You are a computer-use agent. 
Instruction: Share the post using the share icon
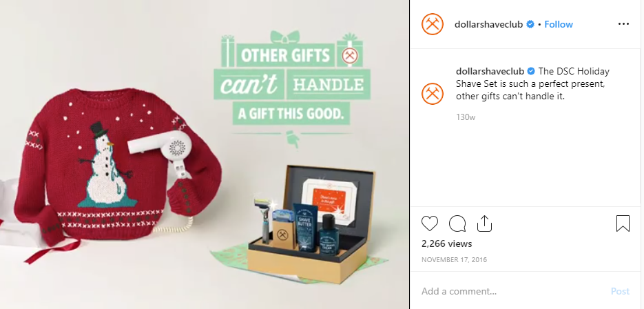pos(484,223)
